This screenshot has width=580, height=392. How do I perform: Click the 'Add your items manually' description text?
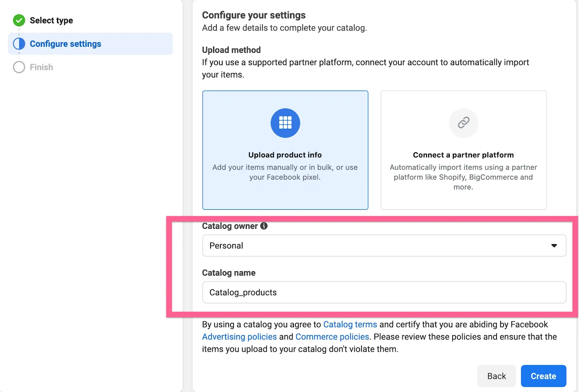[x=285, y=172]
